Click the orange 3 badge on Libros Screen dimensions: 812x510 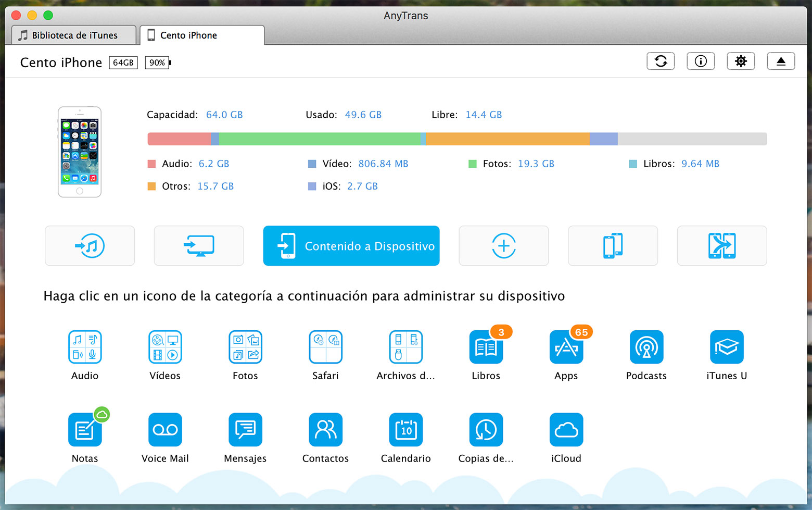click(501, 332)
